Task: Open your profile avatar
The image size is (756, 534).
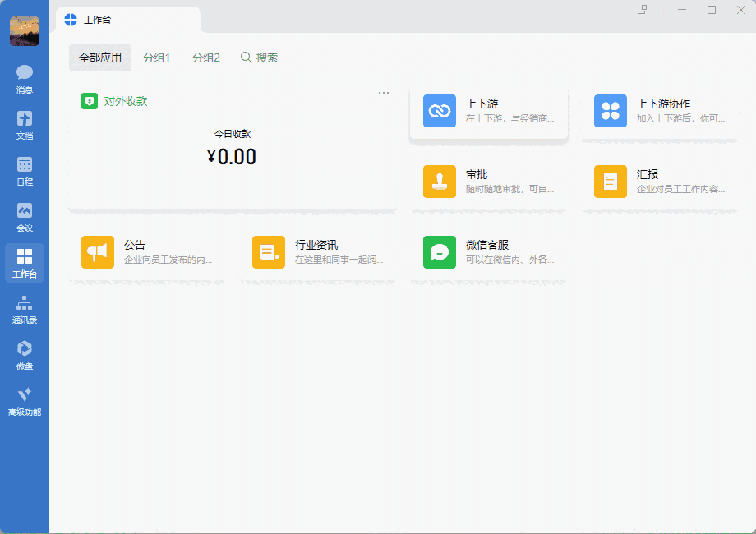Action: click(x=24, y=30)
